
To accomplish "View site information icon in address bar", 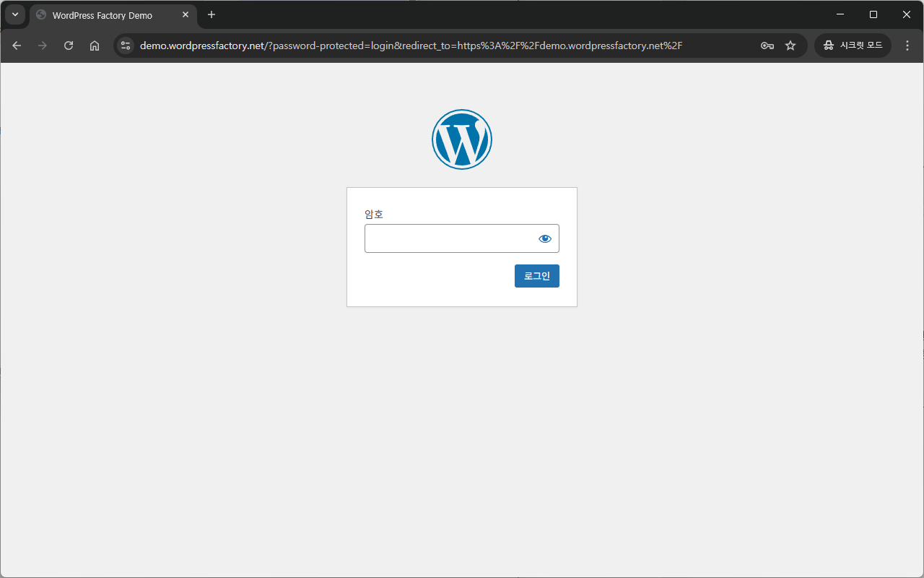I will point(126,46).
